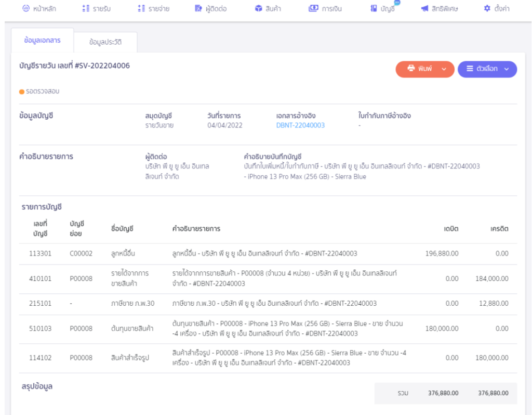Click the สินค้า product box icon
The image size is (532, 415).
tap(259, 8)
